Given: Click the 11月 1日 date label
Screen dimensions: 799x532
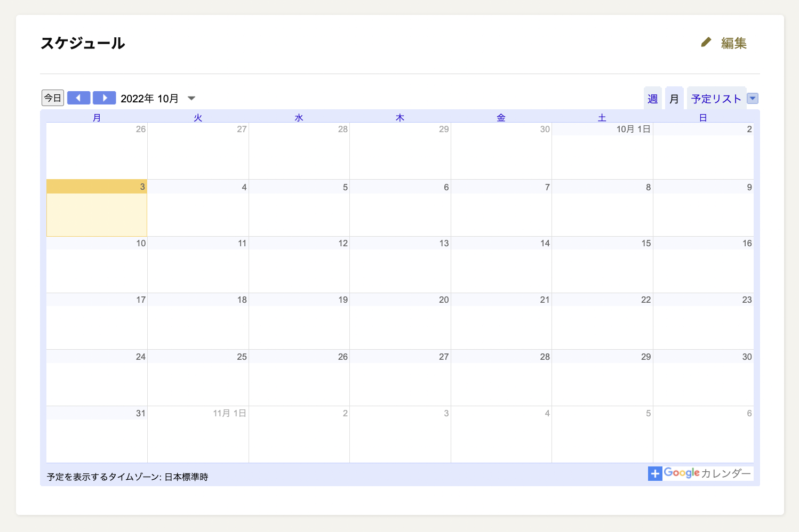Looking at the screenshot, I should 229,413.
